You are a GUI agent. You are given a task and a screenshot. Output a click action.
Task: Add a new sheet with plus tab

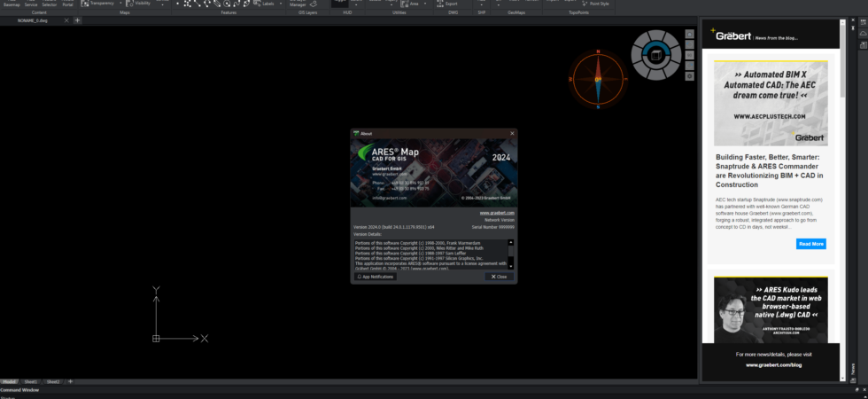click(x=70, y=382)
